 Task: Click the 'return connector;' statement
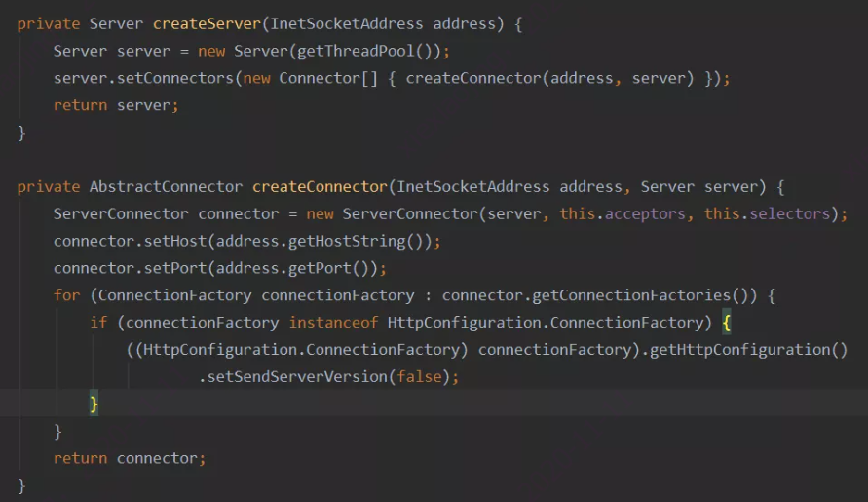tap(130, 458)
